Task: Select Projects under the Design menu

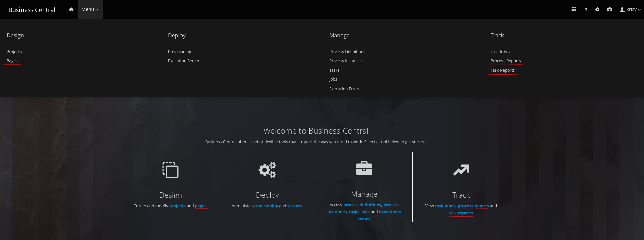Action: pyautogui.click(x=14, y=52)
